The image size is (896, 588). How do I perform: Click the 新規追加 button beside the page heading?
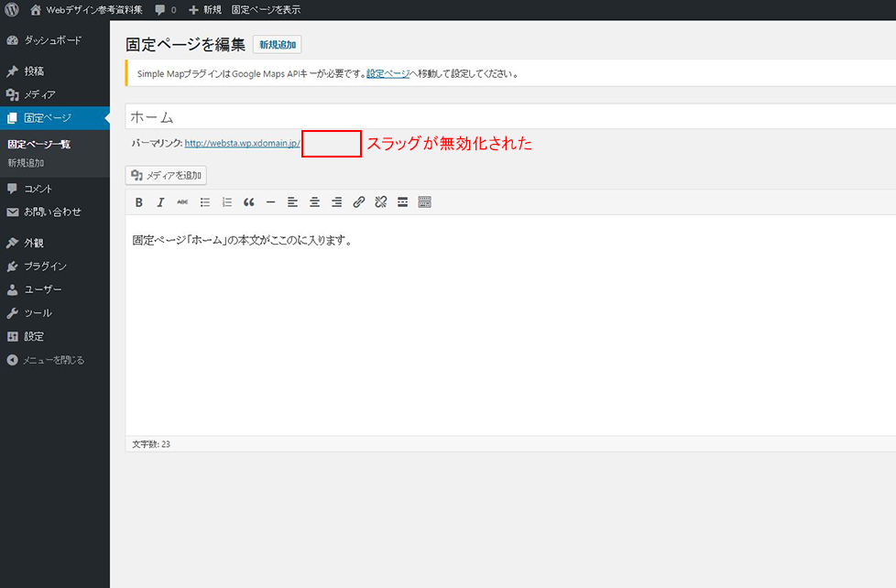277,45
